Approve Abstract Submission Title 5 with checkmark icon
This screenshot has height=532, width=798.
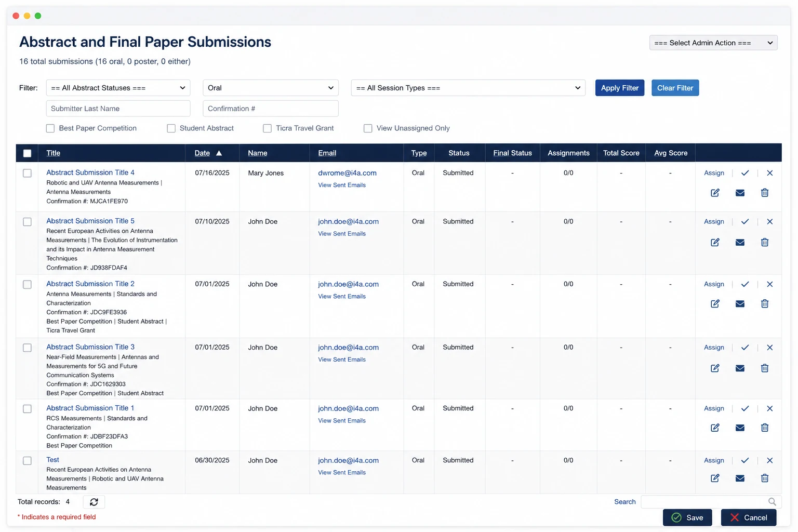[745, 222]
